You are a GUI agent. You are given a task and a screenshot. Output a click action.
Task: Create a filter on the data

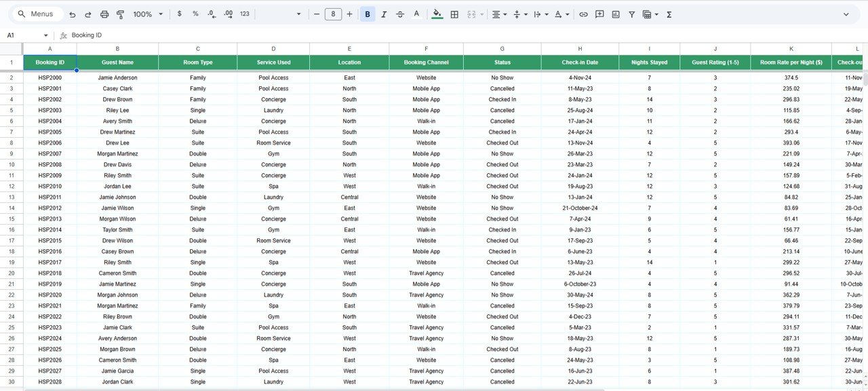pos(631,14)
